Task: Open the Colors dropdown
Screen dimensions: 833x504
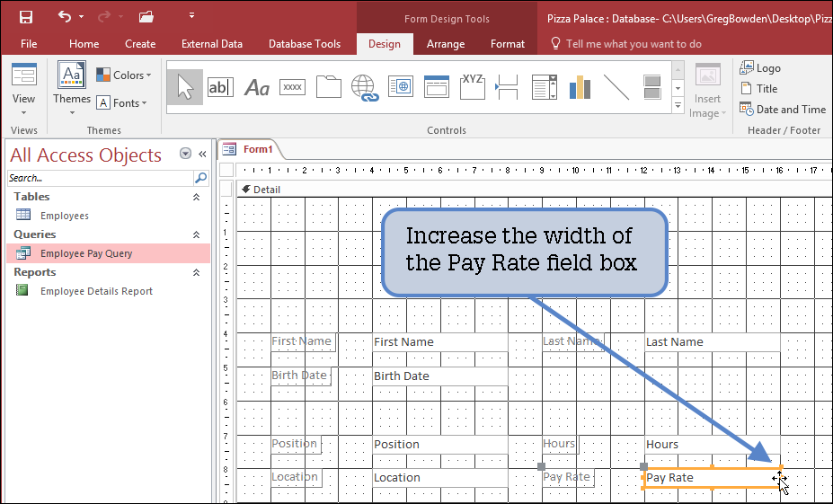Action: click(x=124, y=75)
